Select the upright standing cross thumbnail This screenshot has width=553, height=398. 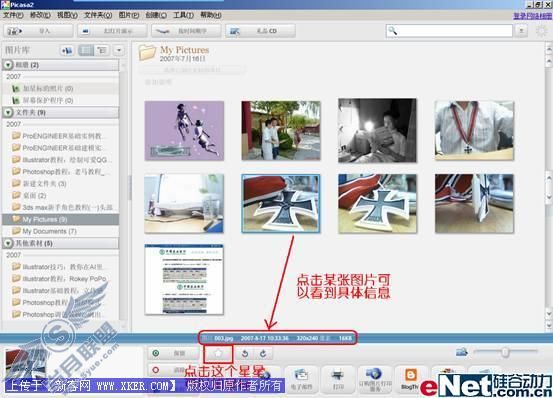pos(474,203)
